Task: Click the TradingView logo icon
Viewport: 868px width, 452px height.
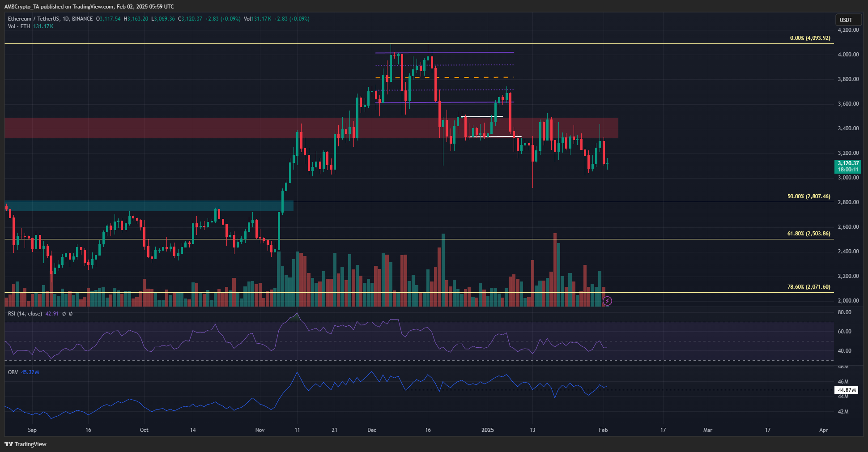Action: [x=9, y=444]
